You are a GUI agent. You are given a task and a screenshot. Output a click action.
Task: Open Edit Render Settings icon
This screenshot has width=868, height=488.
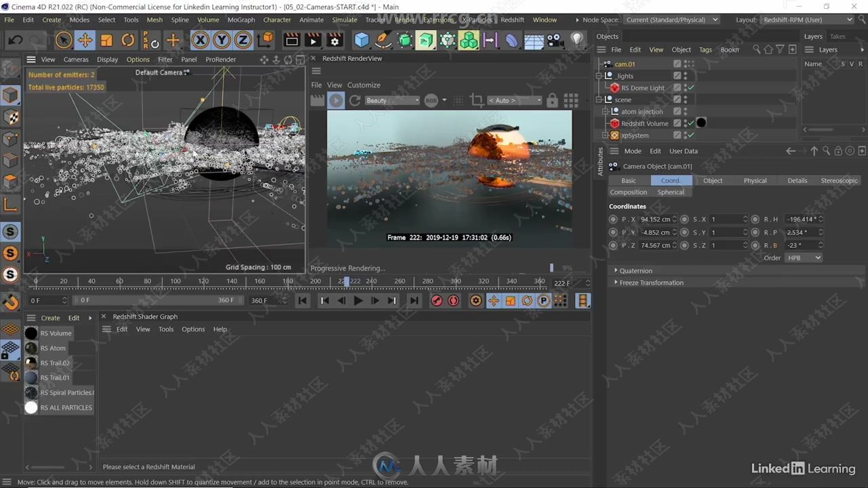point(334,41)
